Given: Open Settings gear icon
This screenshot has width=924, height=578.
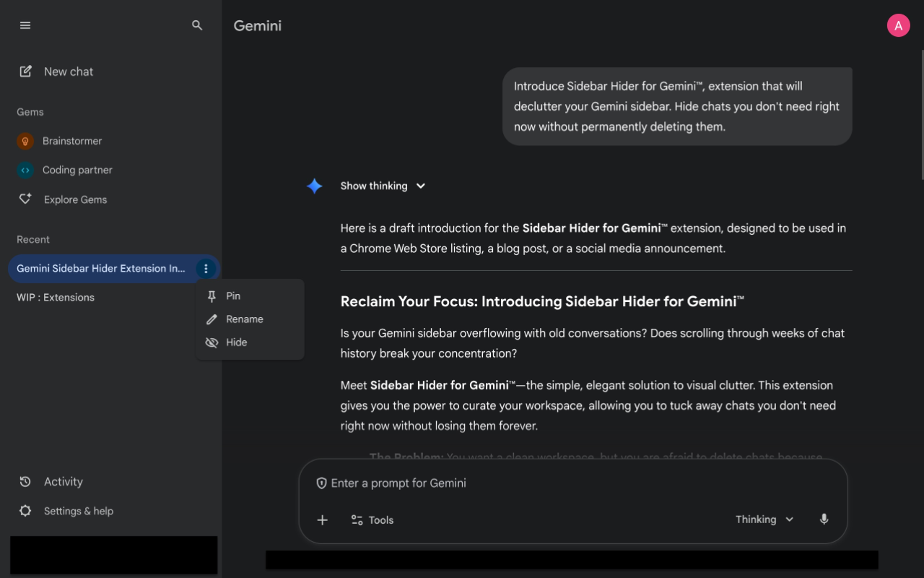Looking at the screenshot, I should [25, 511].
